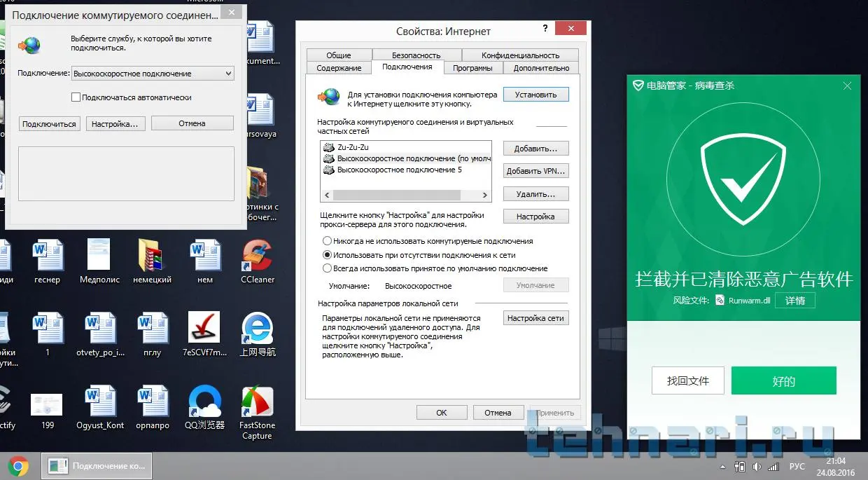Open the Подключение connection dropdown
Viewport: 868px width, 480px height.
point(153,74)
